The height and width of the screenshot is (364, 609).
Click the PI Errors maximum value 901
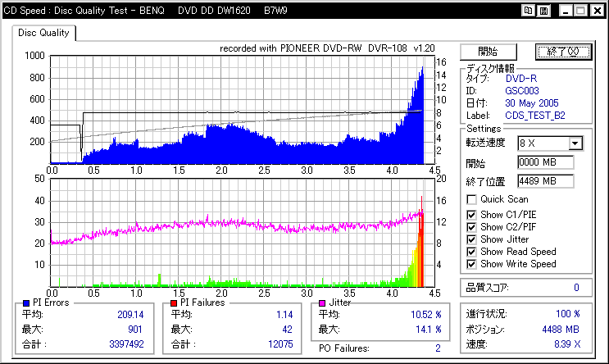pos(134,330)
